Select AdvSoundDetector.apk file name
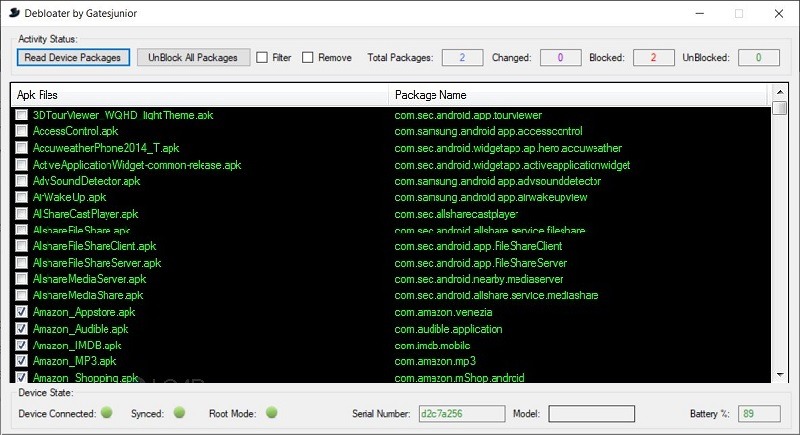Screen dimensions: 800x435 coord(86,181)
